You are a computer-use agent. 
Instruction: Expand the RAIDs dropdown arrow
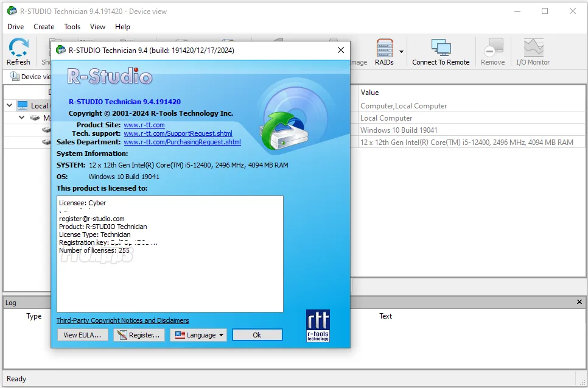click(x=401, y=52)
